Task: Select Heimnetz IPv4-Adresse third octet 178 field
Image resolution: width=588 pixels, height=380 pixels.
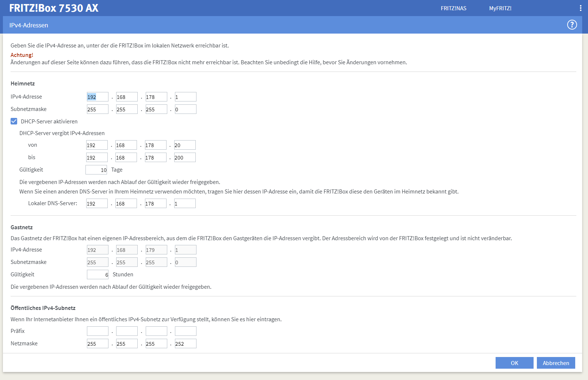Action: (x=156, y=97)
